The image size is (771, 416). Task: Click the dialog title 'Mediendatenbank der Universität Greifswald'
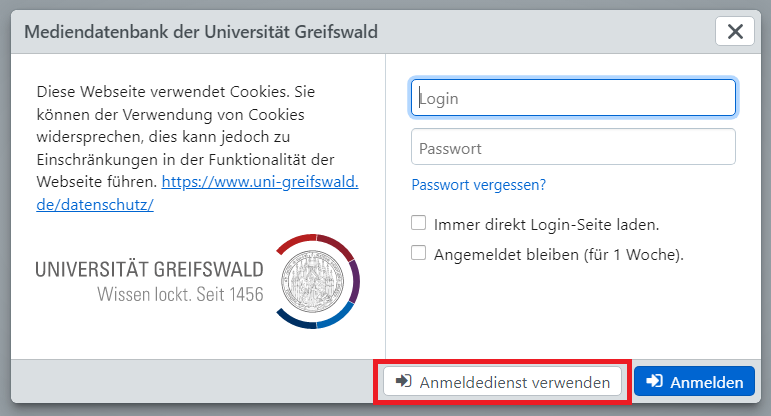tap(200, 32)
